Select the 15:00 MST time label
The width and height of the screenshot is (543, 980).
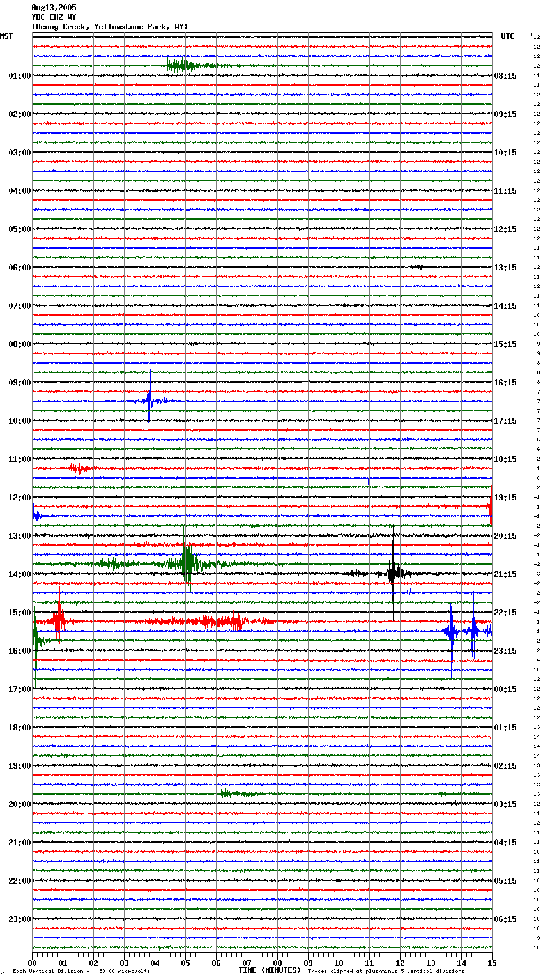(x=20, y=613)
